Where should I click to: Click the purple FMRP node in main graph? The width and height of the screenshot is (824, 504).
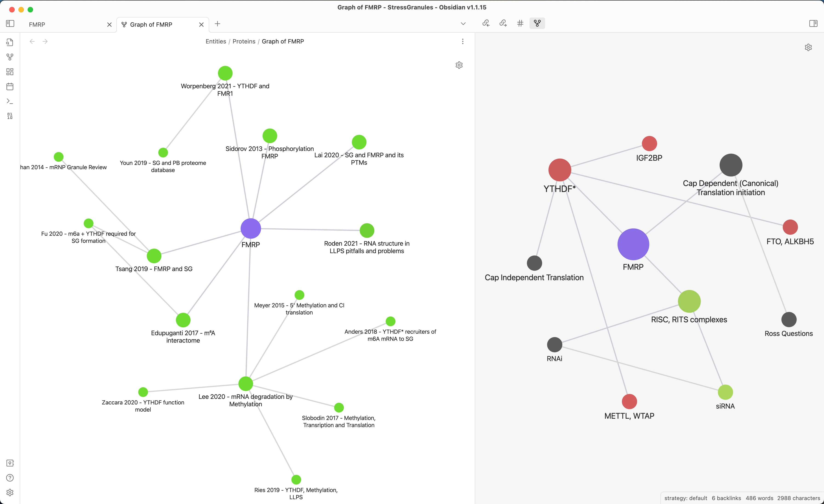(x=251, y=228)
